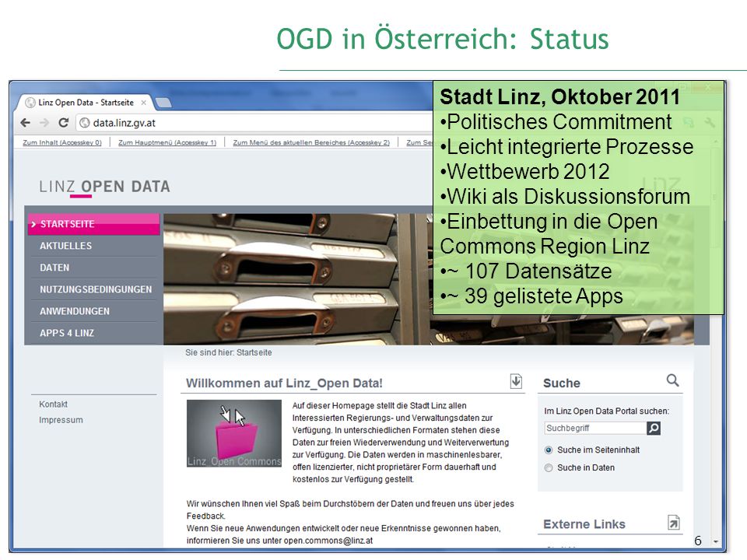Click the browser back arrow

26,123
